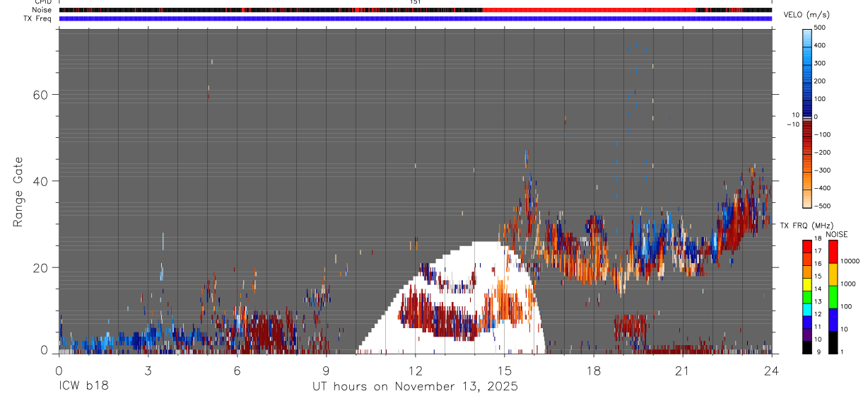The width and height of the screenshot is (868, 401).
Task: Select the 'TX FRQ (MHz)' legend title
Action: [x=807, y=225]
